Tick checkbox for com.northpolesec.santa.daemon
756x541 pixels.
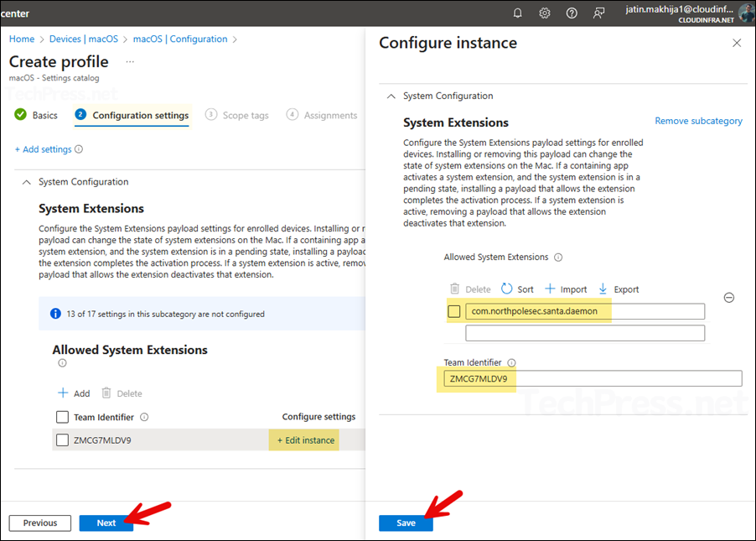click(453, 311)
